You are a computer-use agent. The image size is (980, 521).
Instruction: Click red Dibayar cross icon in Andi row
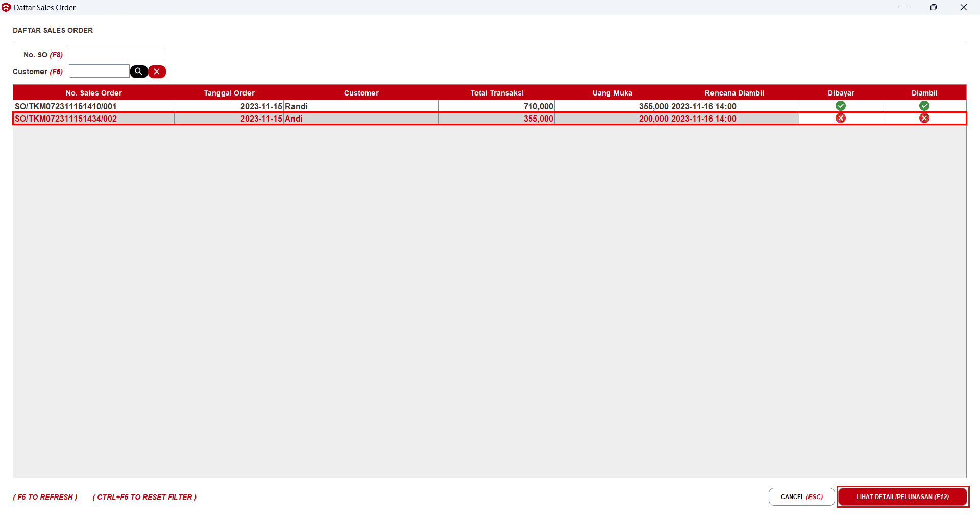[x=841, y=118]
